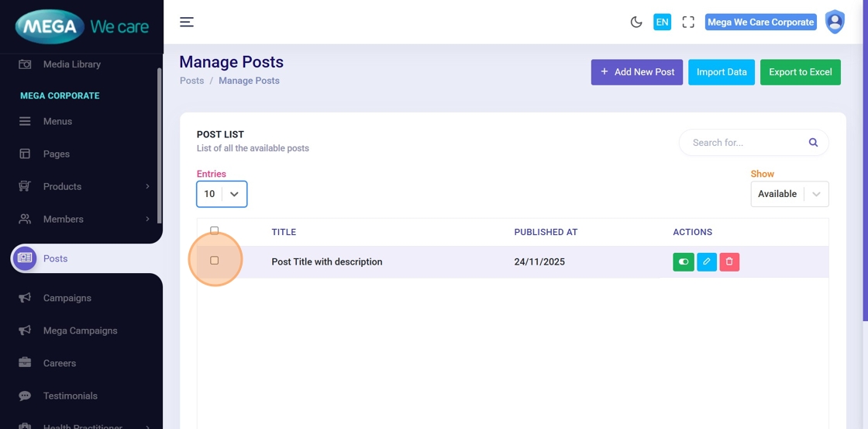Click the hamburger menu toggle icon

click(x=187, y=22)
